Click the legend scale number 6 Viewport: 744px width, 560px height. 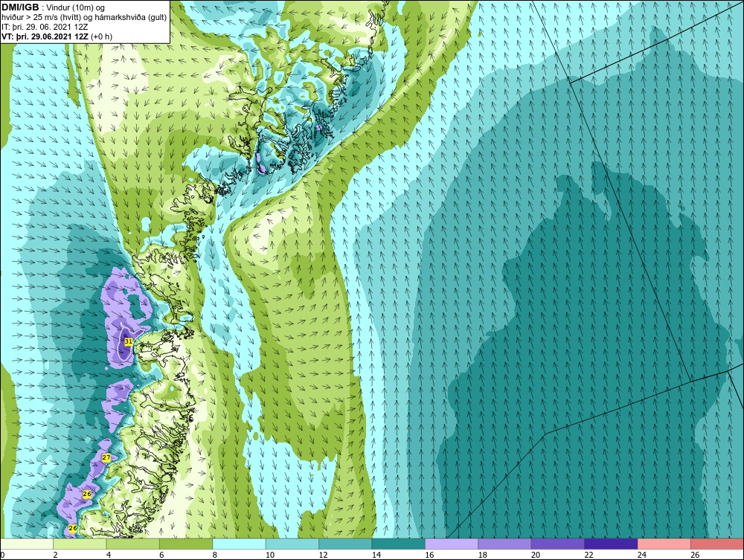tap(161, 555)
